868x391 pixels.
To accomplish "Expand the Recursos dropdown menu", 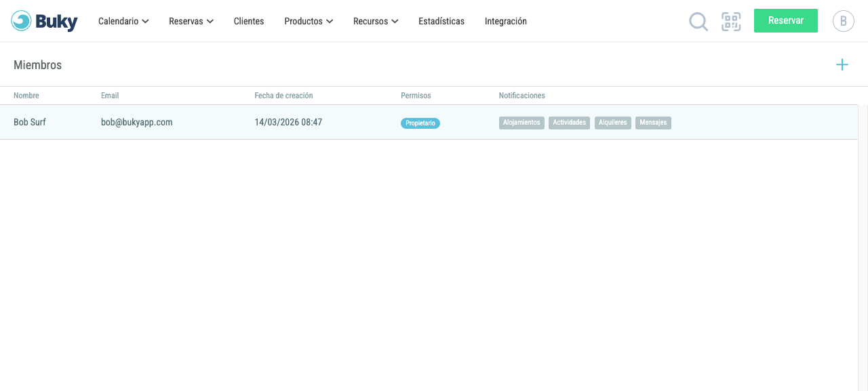I will coord(376,21).
